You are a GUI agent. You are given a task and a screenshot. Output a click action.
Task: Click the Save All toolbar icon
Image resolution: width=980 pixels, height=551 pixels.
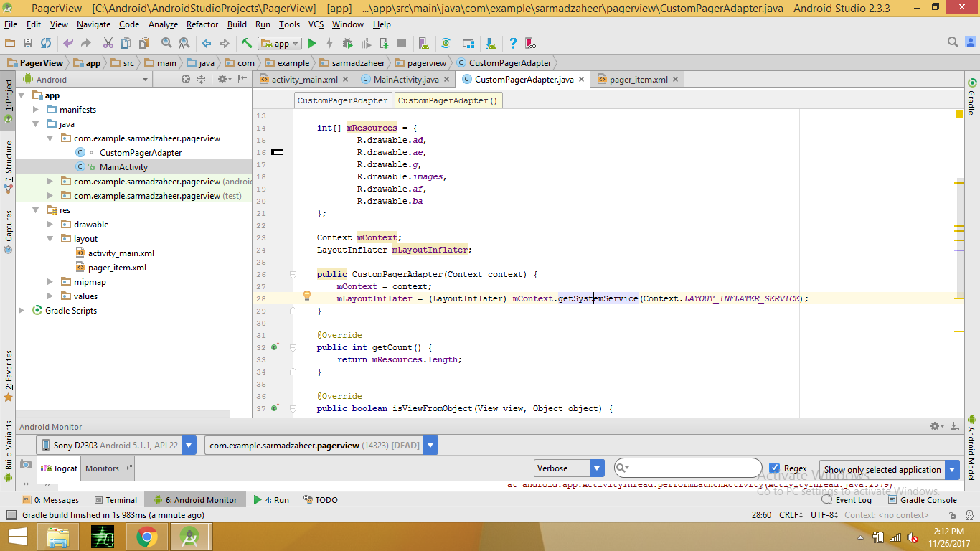tap(28, 44)
